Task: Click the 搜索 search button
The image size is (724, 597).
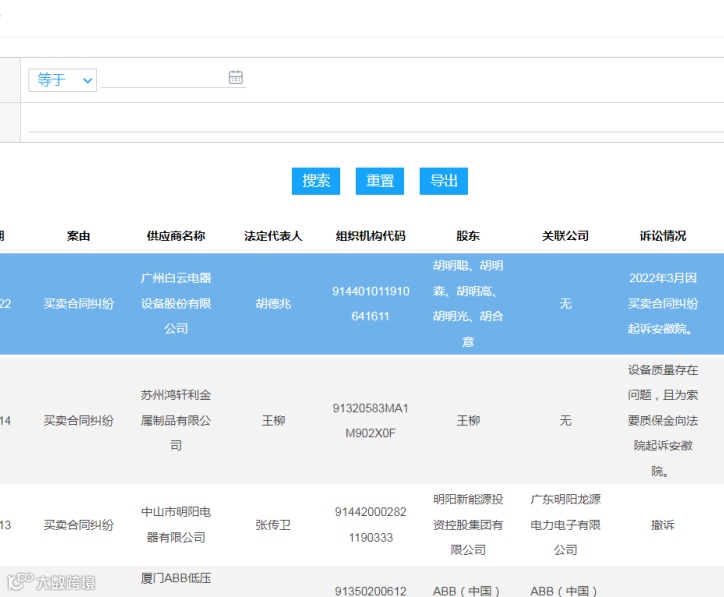Action: (316, 181)
